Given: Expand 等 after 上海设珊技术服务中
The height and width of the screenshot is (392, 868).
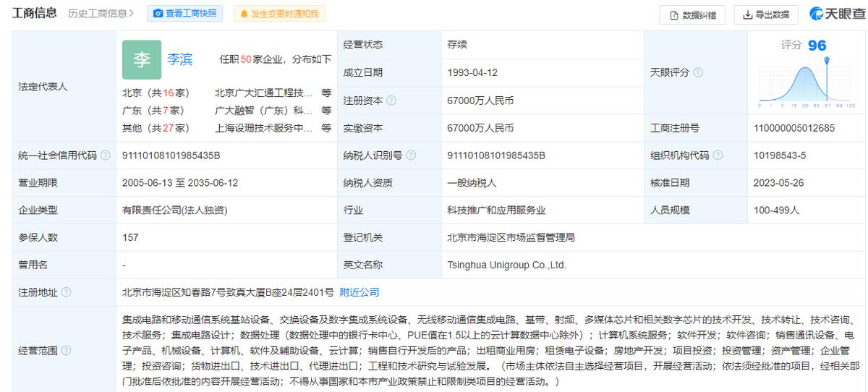Looking at the screenshot, I should tap(326, 128).
